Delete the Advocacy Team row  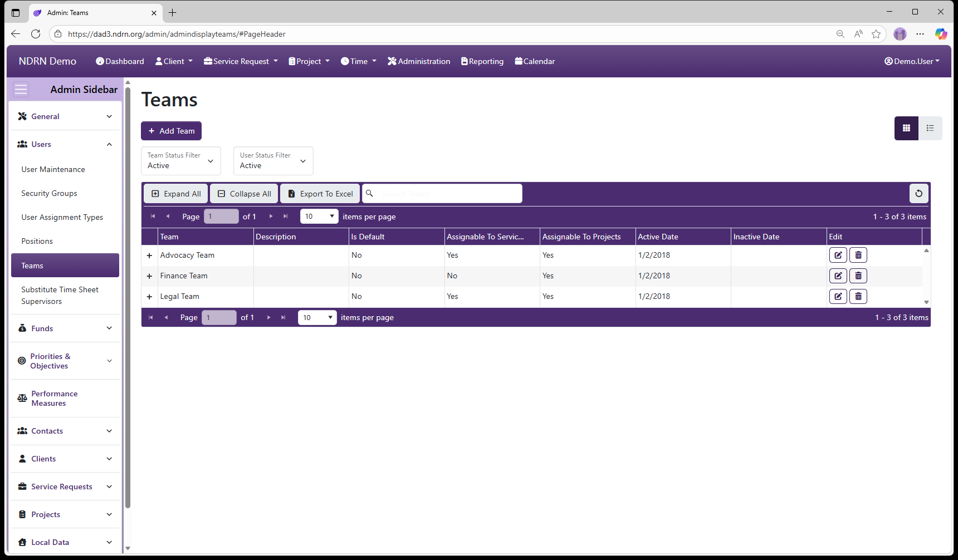pyautogui.click(x=858, y=255)
